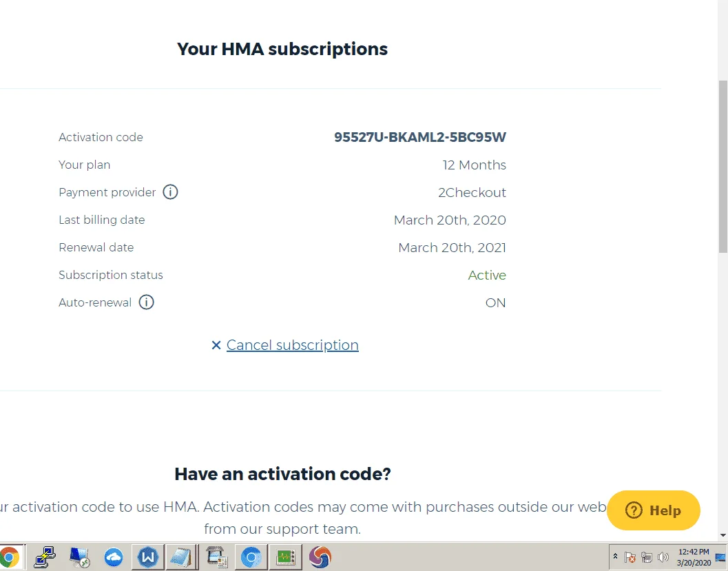
Task: Click the volume speaker tray icon
Action: tap(663, 557)
